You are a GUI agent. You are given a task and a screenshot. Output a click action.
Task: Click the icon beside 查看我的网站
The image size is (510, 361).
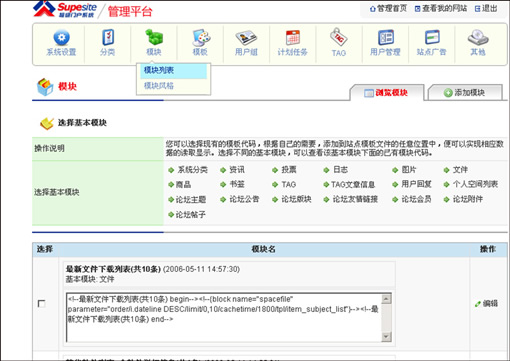point(417,9)
